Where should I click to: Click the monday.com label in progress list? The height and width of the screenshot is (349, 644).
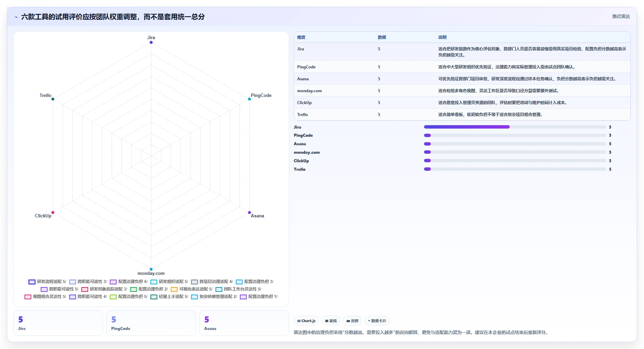[307, 152]
